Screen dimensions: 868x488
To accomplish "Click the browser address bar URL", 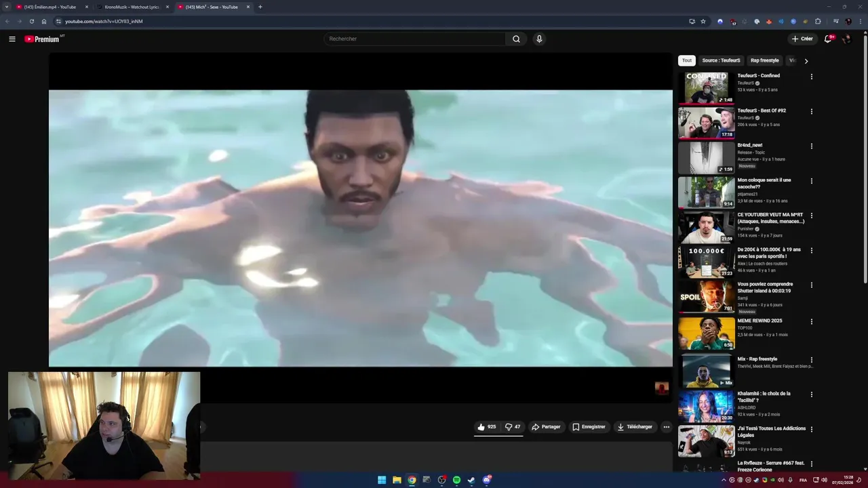I will point(104,21).
